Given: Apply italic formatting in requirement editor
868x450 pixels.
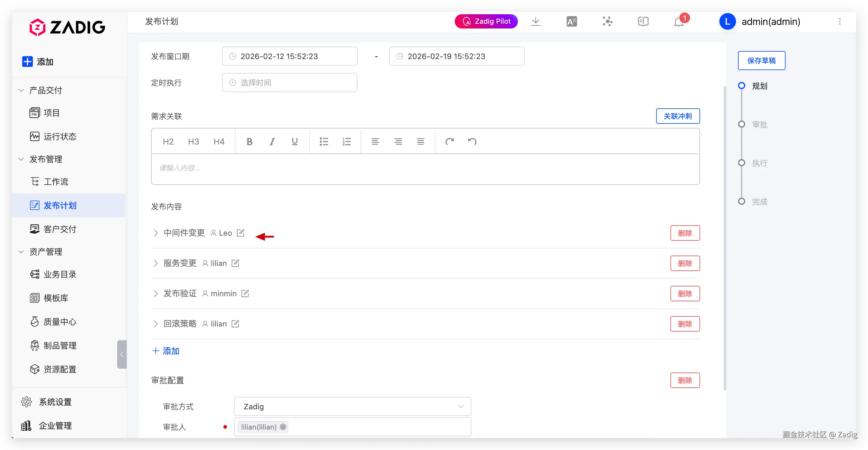Looking at the screenshot, I should click(272, 142).
